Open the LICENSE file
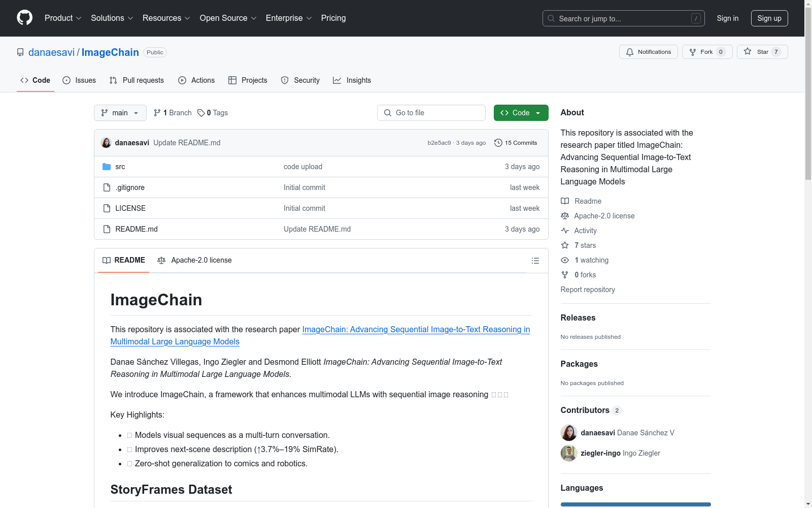The height and width of the screenshot is (508, 812). (130, 208)
